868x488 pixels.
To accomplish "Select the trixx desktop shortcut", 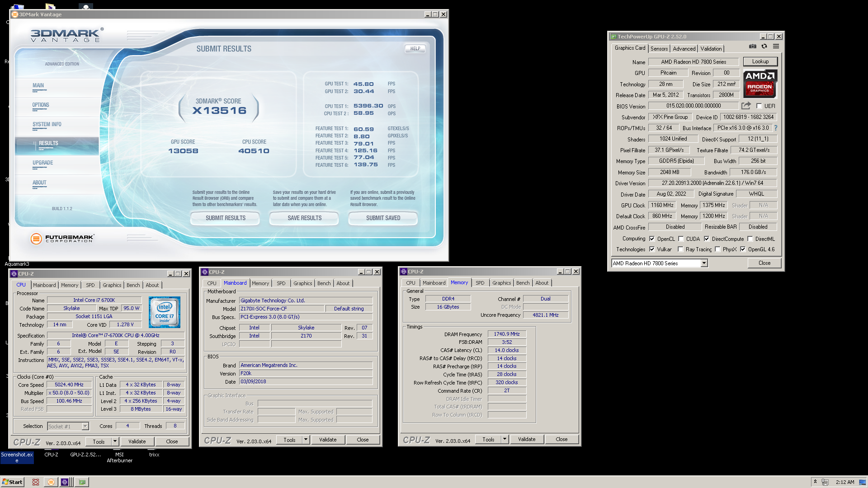I will 154,455.
